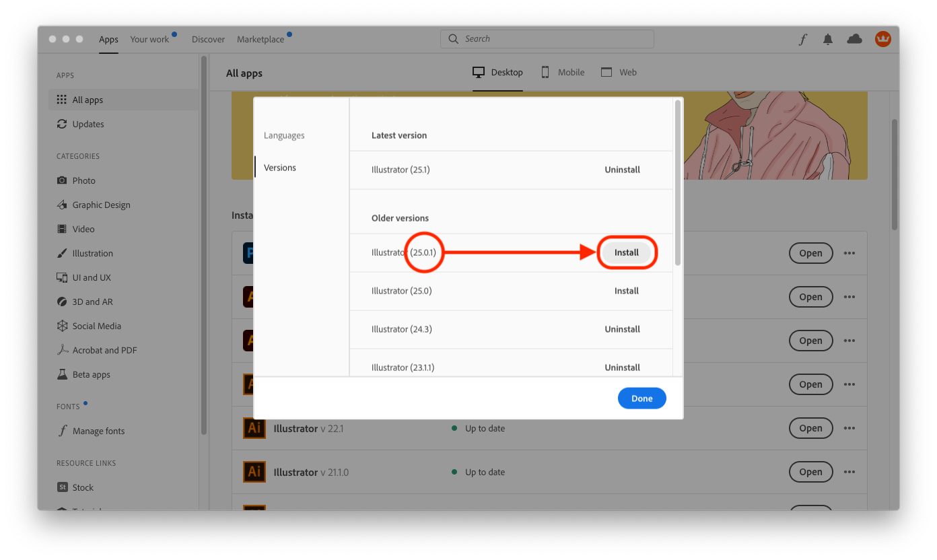Open Manage fonts

pos(98,431)
